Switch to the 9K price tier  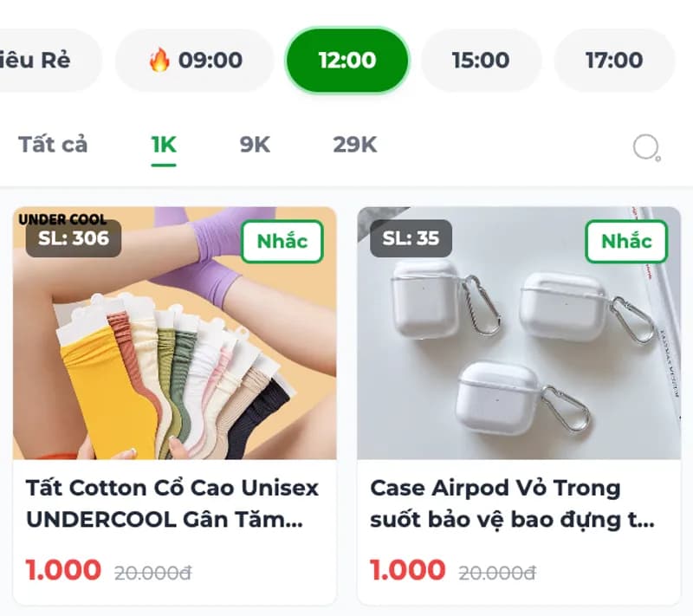(x=256, y=146)
